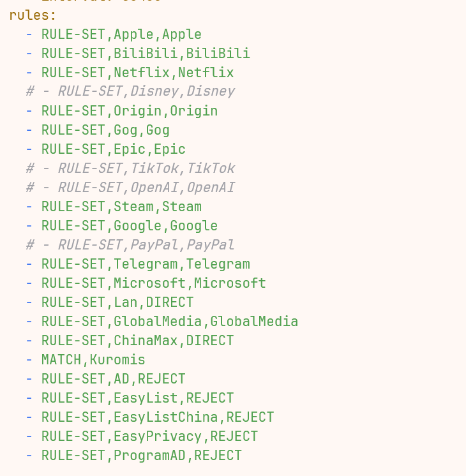Viewport: 466px width, 476px height.
Task: Click the Lan,DIRECT rule line
Action: (x=110, y=302)
